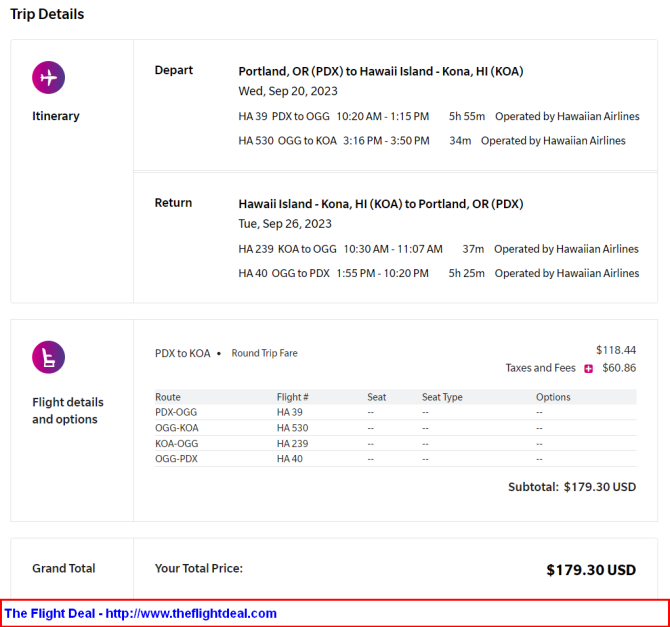Viewport: 670px width, 627px height.
Task: Select the 'Trip Details' heading
Action: [x=47, y=14]
